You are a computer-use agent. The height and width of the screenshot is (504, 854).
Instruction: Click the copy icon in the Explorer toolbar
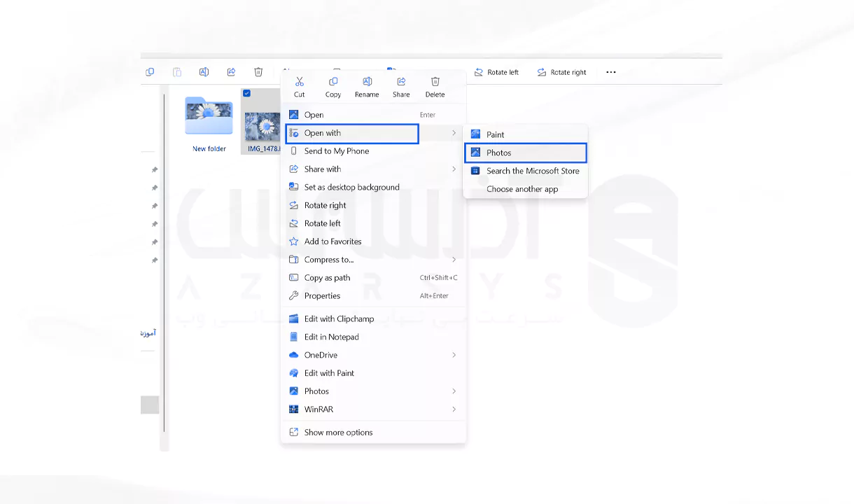click(x=150, y=72)
